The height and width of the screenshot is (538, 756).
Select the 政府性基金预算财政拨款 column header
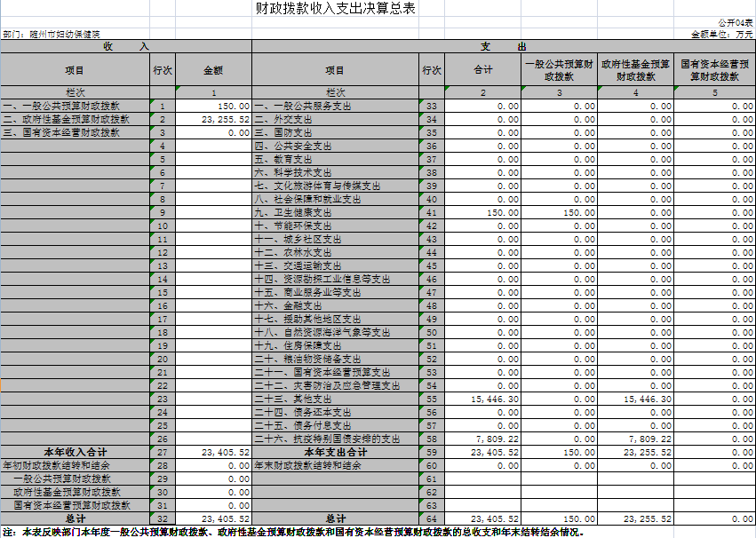(x=635, y=70)
